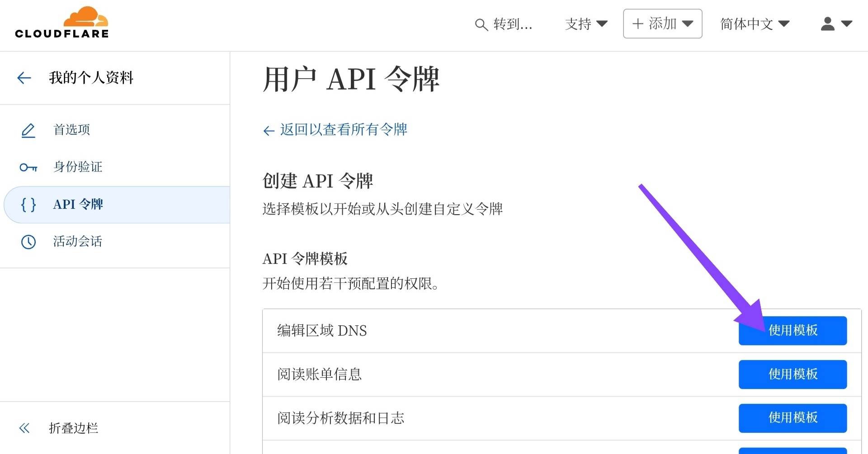This screenshot has height=454, width=868.
Task: Use template for 编辑区域 DNS
Action: point(793,331)
